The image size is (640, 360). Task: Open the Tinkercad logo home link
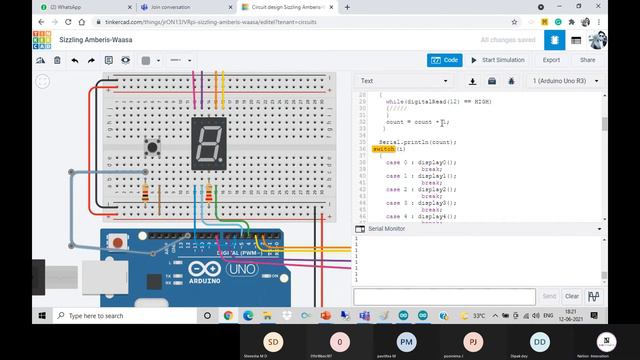tap(42, 40)
